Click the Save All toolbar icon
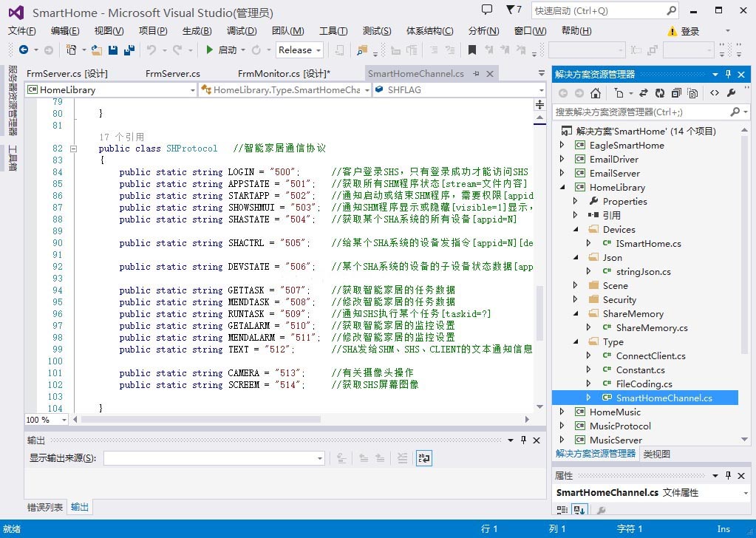 [129, 50]
